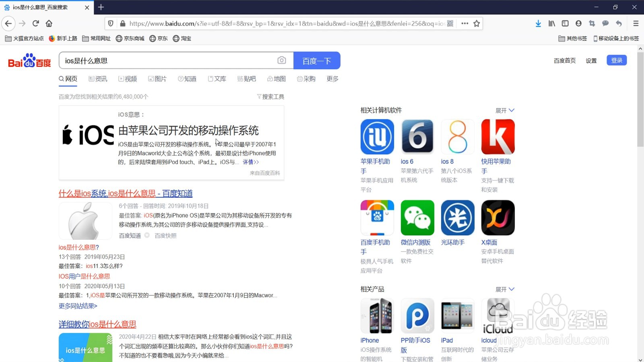Open the 更多 dropdown in search categories
The height and width of the screenshot is (362, 644).
(x=332, y=79)
